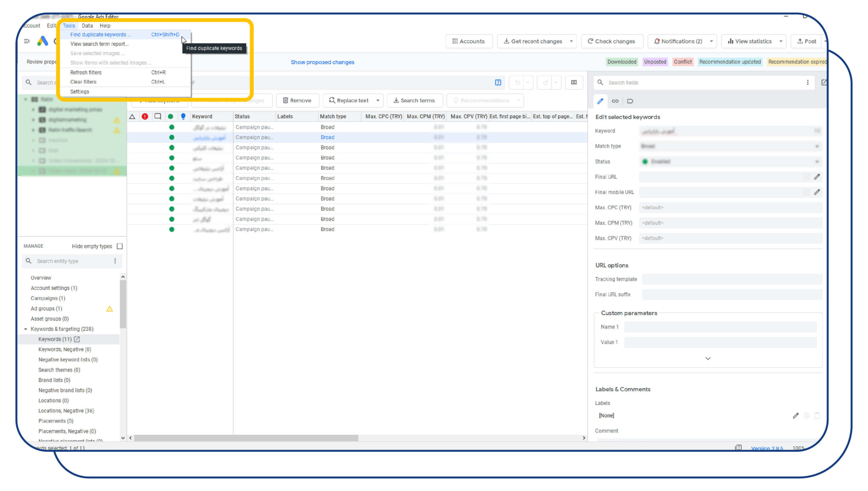
Task: Open the Notifications dropdown arrow
Action: click(711, 41)
